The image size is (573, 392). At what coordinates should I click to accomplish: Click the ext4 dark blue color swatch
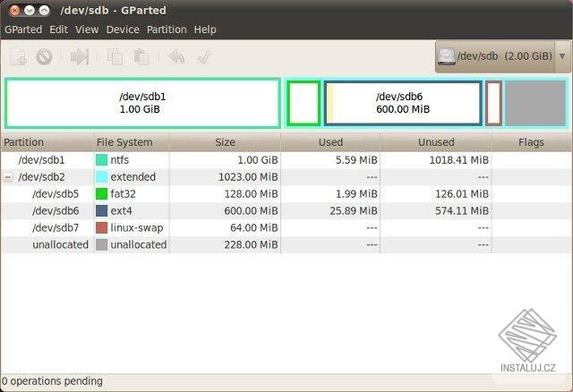pyautogui.click(x=101, y=211)
